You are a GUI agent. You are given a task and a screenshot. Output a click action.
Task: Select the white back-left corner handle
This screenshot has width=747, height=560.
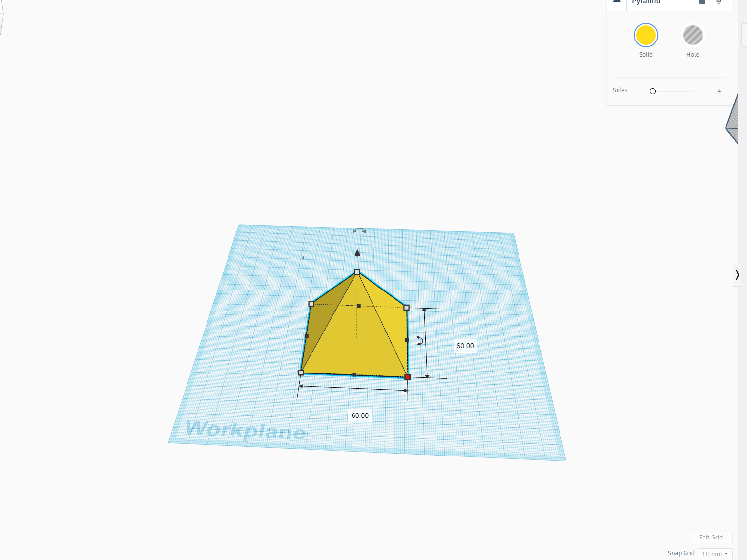(311, 304)
